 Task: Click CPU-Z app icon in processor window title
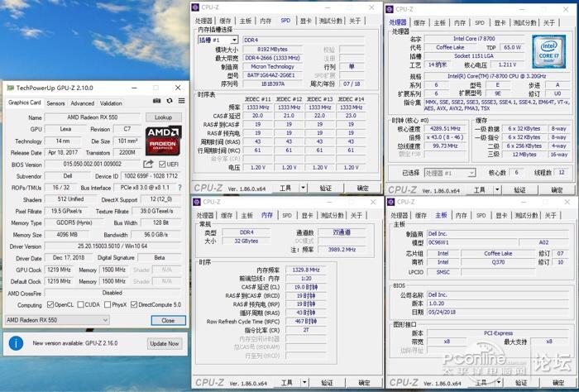click(390, 9)
